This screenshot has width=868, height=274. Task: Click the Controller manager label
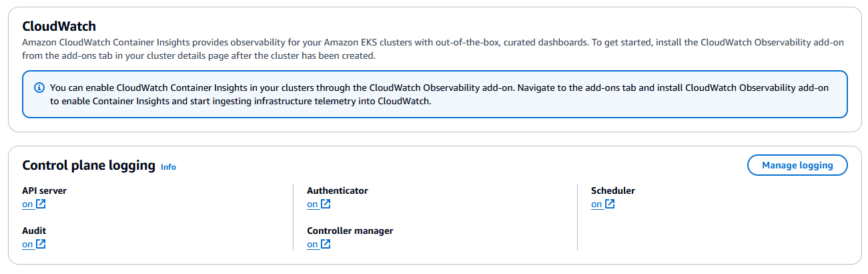350,231
